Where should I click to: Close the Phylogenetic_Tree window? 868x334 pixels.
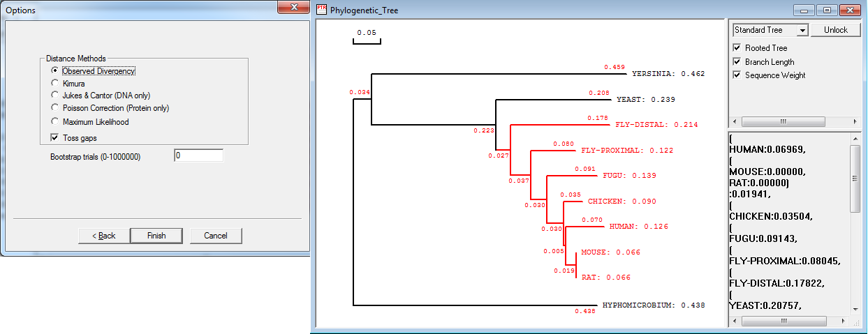click(849, 10)
